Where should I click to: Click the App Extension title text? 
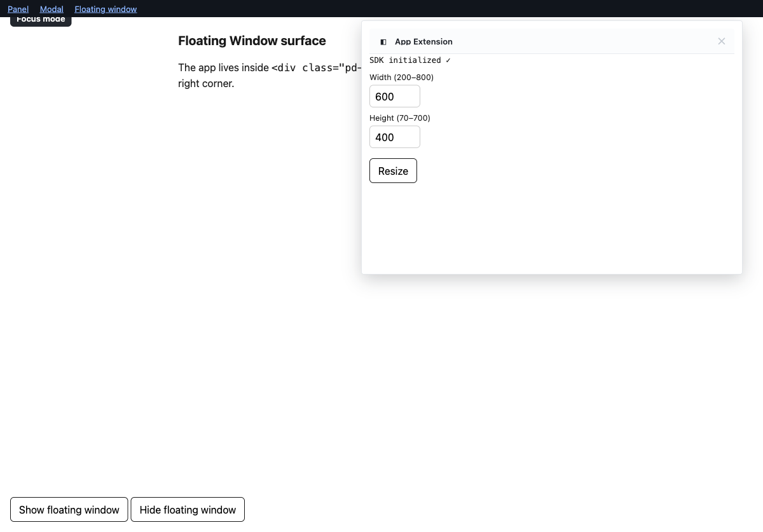pyautogui.click(x=423, y=42)
